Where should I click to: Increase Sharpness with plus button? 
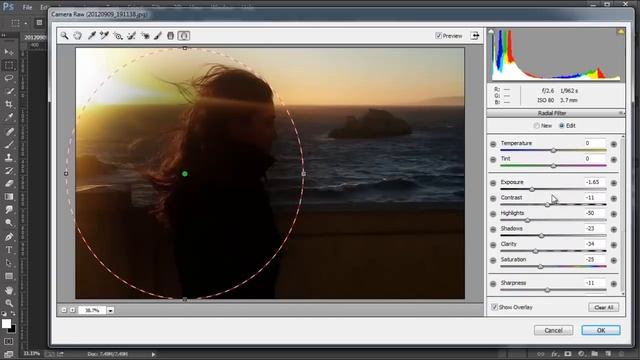click(613, 284)
